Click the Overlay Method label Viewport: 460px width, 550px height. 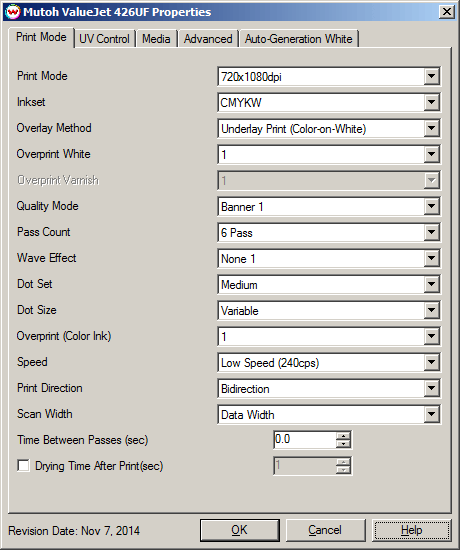click(54, 128)
